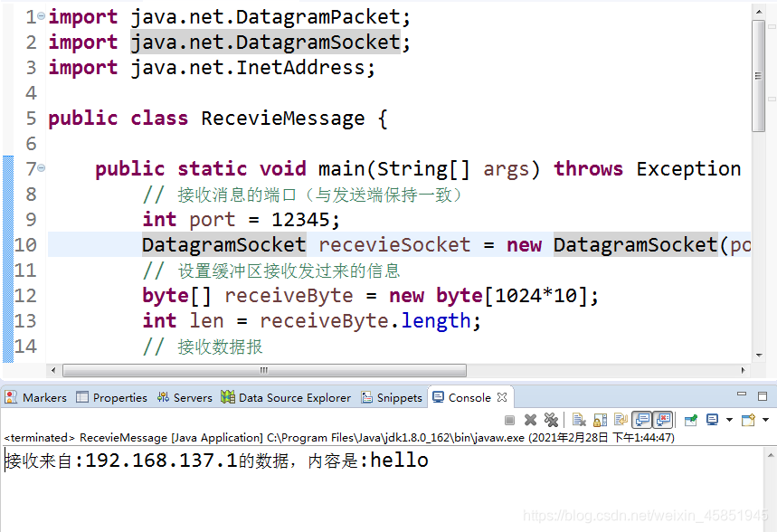Click 'recevieSocket' variable on line 10

pyautogui.click(x=394, y=245)
